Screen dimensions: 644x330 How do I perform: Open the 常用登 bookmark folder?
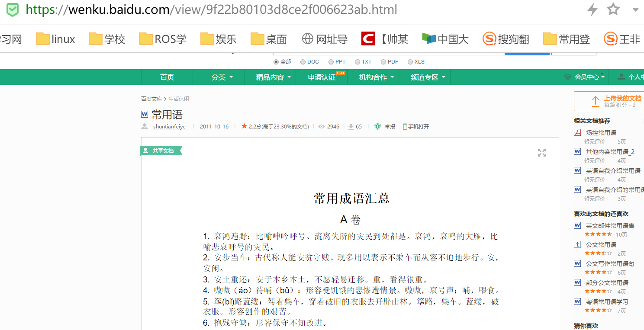(567, 39)
